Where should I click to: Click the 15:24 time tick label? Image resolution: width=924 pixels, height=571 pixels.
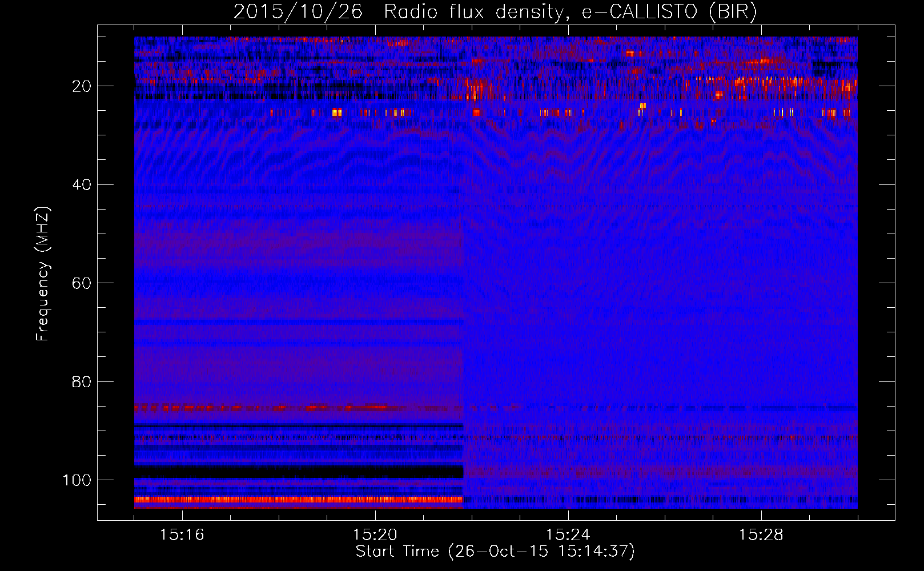coord(568,535)
